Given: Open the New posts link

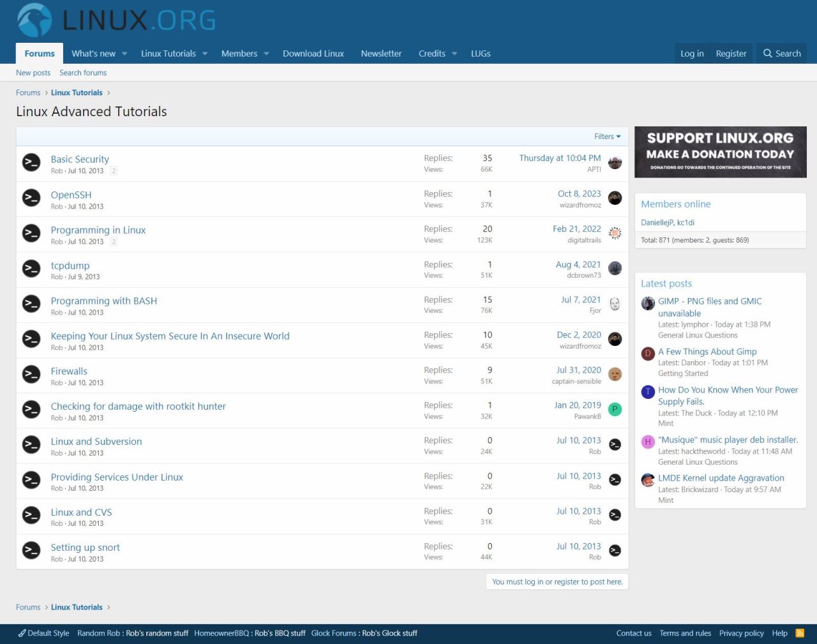Looking at the screenshot, I should pos(33,73).
